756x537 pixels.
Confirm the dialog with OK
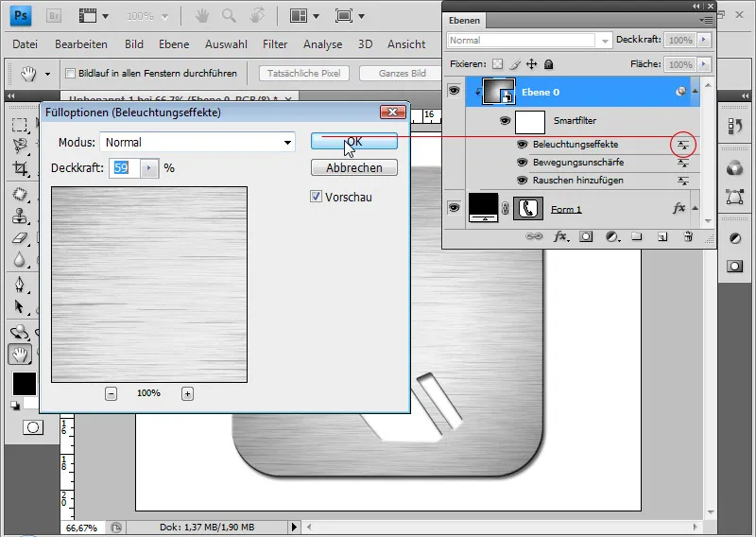point(354,142)
